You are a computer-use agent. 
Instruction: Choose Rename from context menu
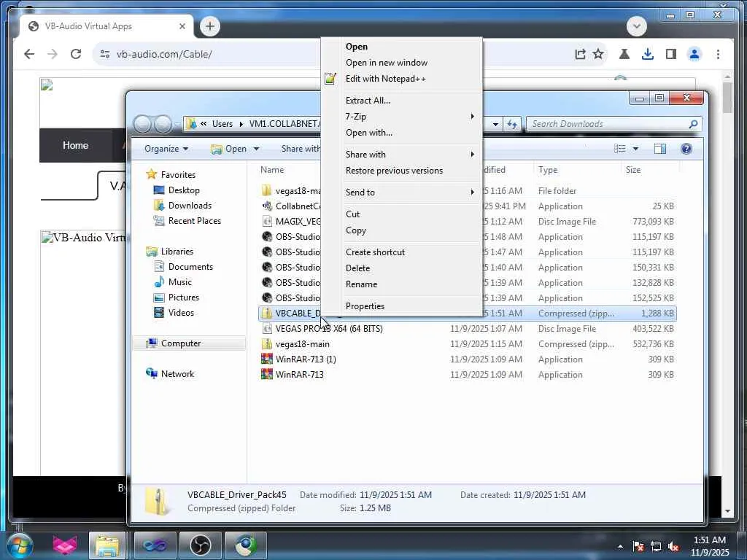361,284
